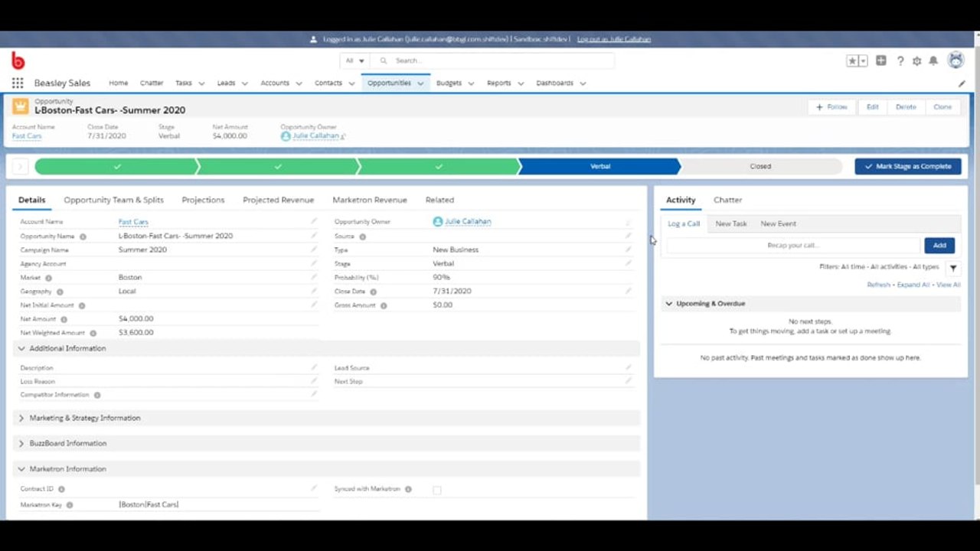
Task: Click the info icon next to Gross Amount
Action: click(384, 305)
